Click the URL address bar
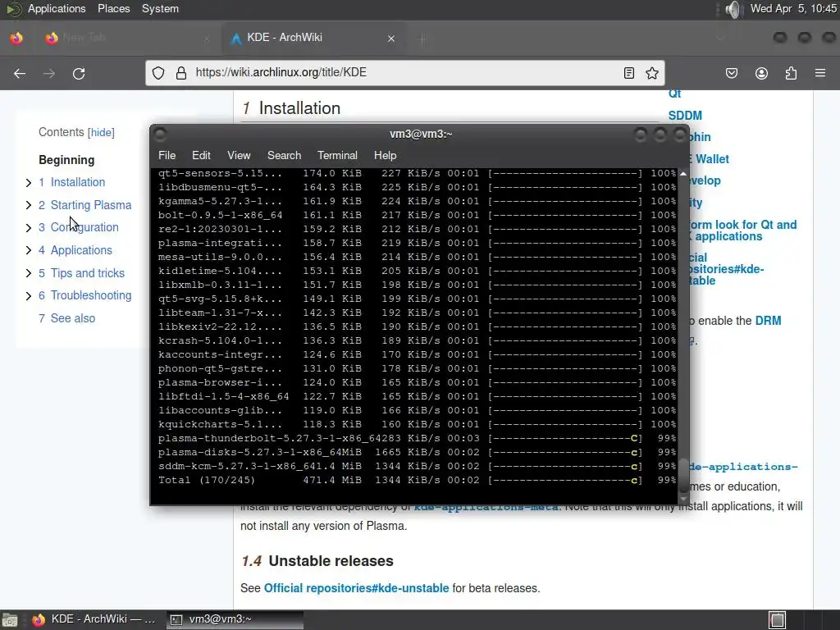840x630 pixels. pos(404,73)
